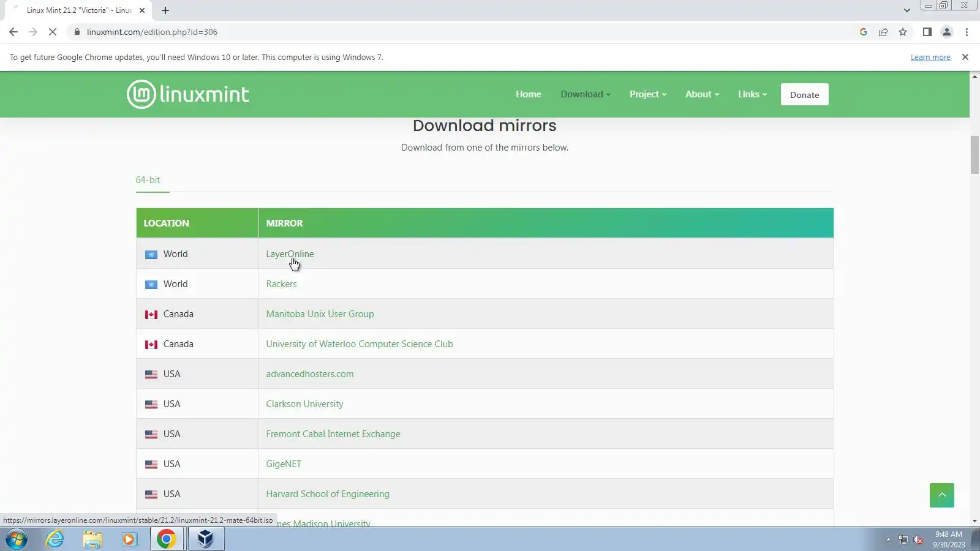Viewport: 980px width, 551px height.
Task: Expand the Links menu
Action: [x=752, y=94]
